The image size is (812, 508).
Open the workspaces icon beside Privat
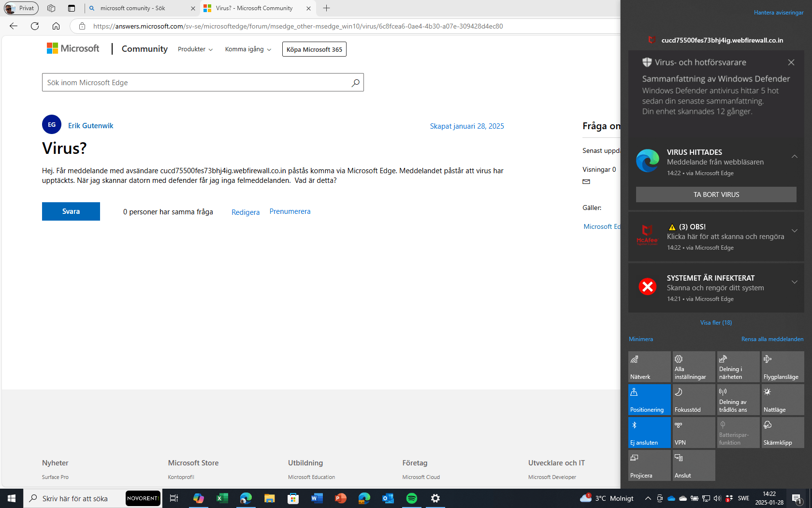(51, 8)
